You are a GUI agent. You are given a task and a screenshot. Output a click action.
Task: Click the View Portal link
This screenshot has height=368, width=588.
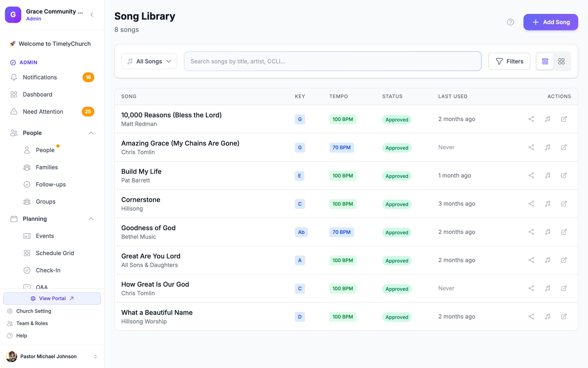[x=52, y=298]
